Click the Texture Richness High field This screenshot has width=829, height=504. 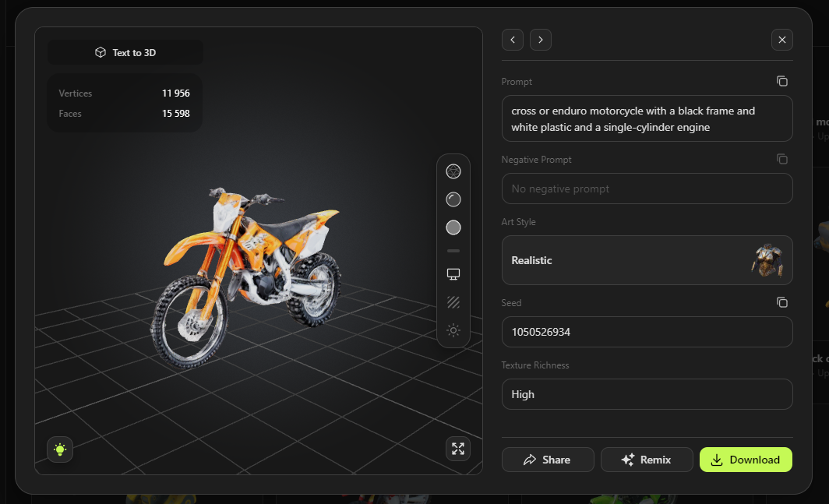(x=647, y=394)
